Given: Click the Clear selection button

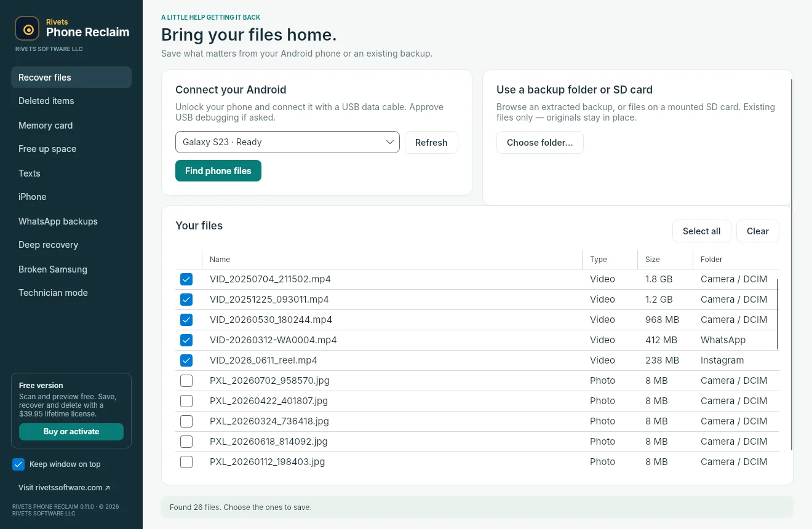Looking at the screenshot, I should [x=758, y=231].
